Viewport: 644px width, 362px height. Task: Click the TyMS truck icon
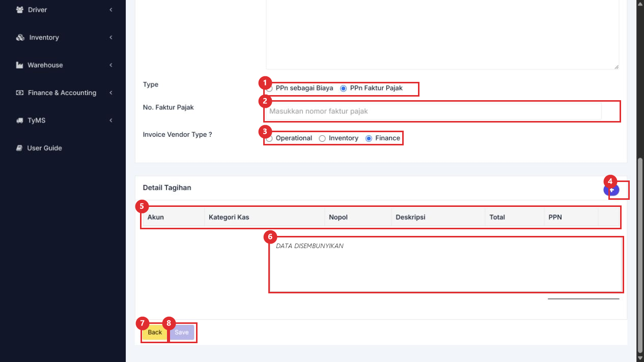[20, 120]
